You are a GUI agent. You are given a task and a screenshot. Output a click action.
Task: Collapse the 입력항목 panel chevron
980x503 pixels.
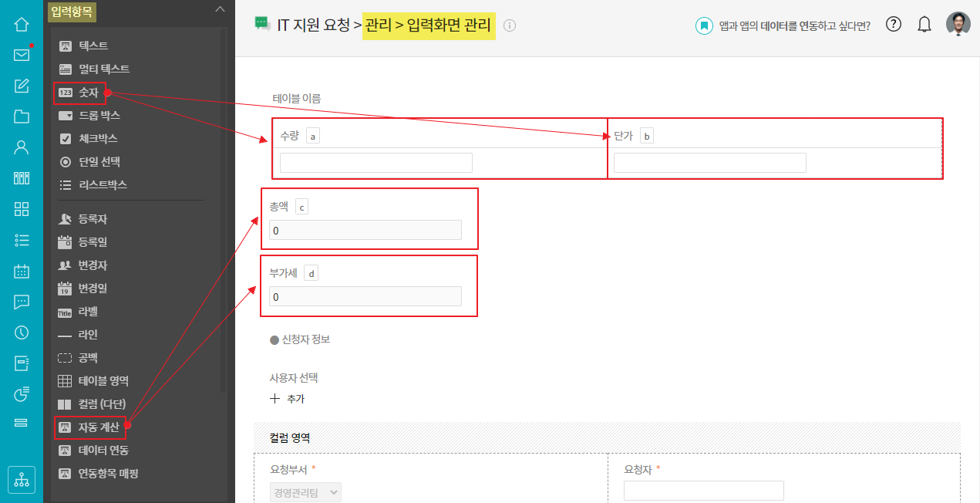(x=220, y=9)
